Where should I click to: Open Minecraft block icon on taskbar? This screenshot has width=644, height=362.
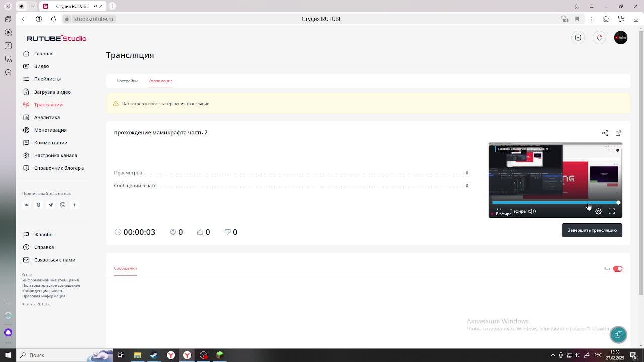(220, 355)
